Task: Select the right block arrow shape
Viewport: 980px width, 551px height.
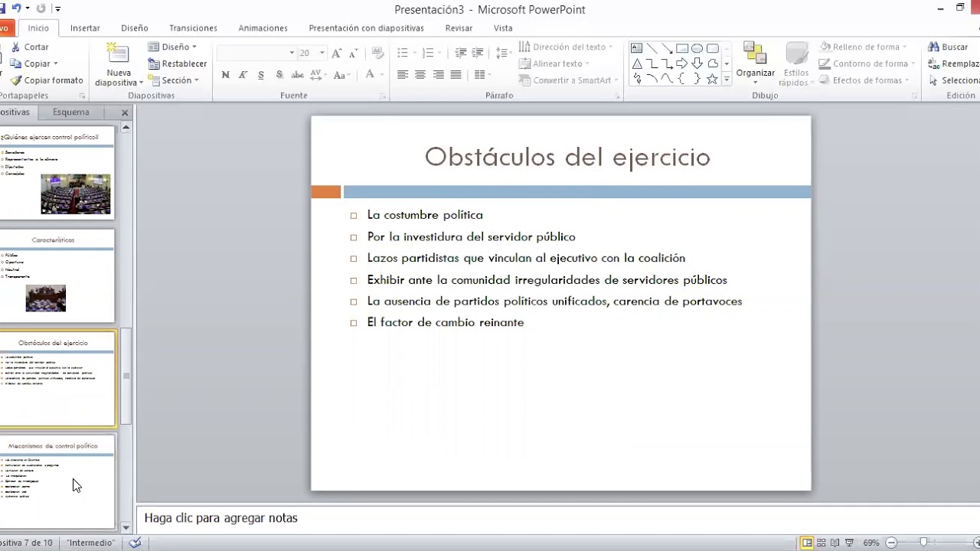Action: (x=681, y=64)
